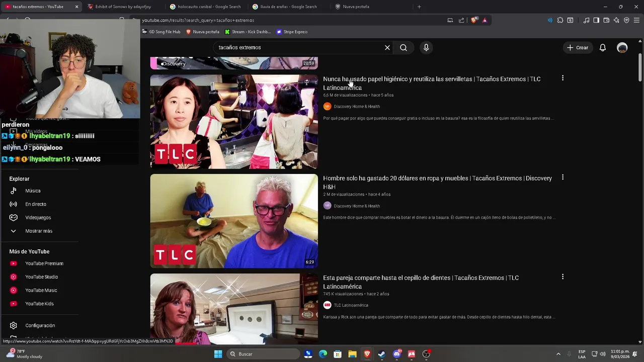Open YouTube Kids link
This screenshot has height=362, width=644.
tap(39, 304)
